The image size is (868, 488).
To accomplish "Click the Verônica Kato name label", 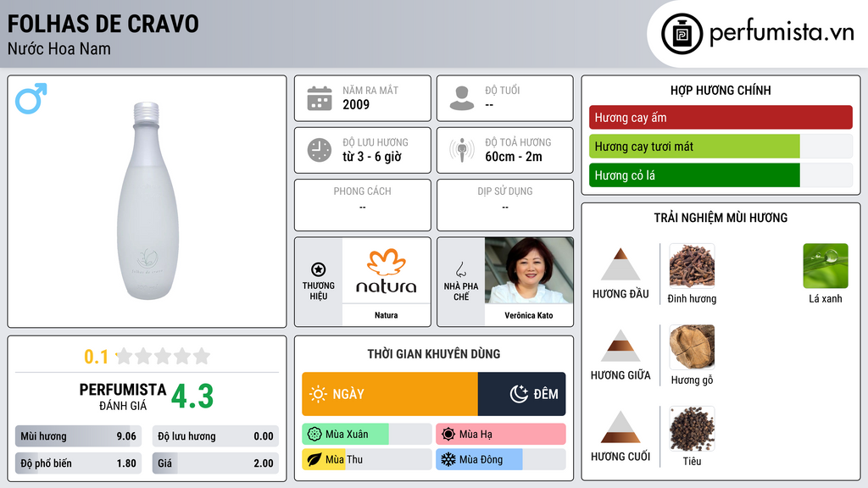I will (x=529, y=315).
